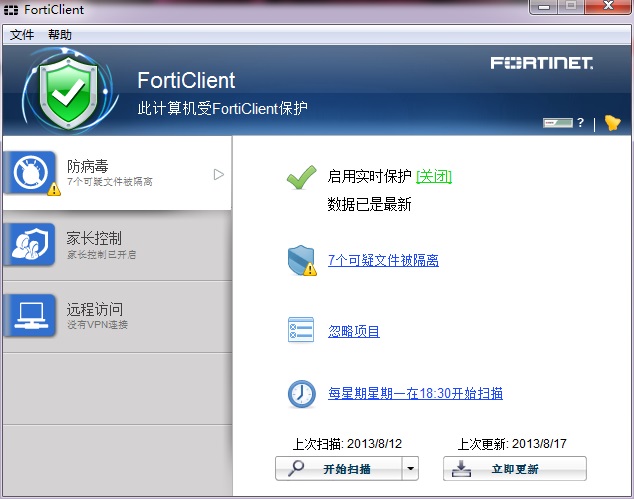Expand the 防病毒 panel arrow
Screen dimensions: 634x499
click(x=219, y=174)
